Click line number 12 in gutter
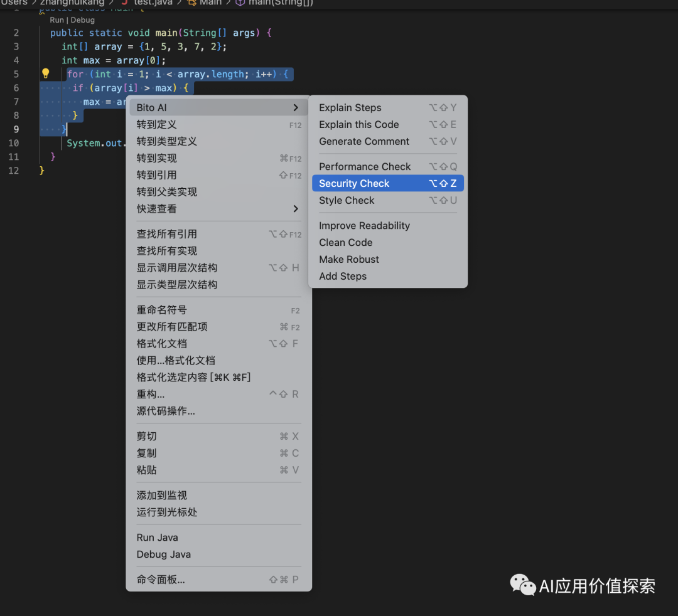The height and width of the screenshot is (616, 678). tap(13, 171)
